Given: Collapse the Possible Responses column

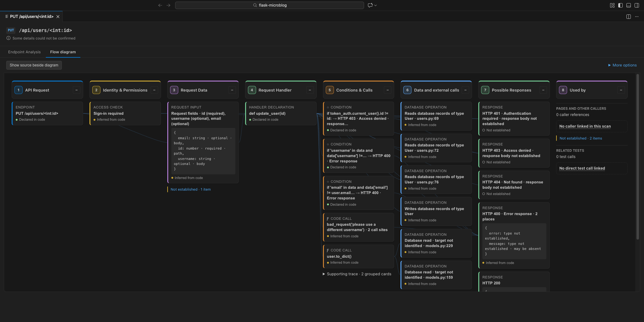Looking at the screenshot, I should (543, 90).
